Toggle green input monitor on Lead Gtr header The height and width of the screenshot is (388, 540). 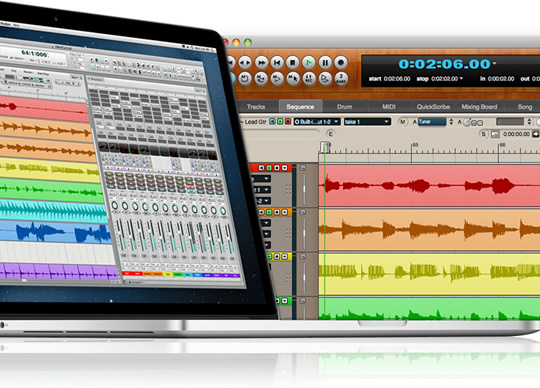tap(280, 122)
